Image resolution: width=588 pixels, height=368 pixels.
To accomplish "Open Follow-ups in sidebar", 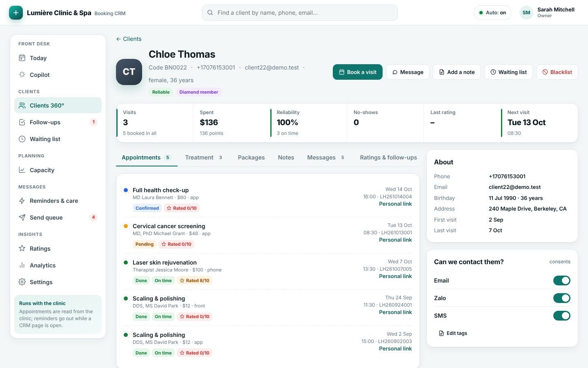I will point(58,122).
